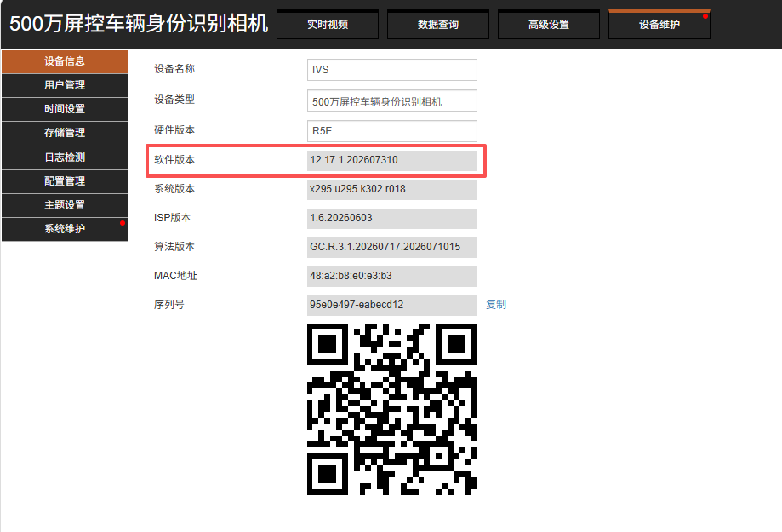Click the MAC地址 label
782x532 pixels.
click(x=175, y=276)
